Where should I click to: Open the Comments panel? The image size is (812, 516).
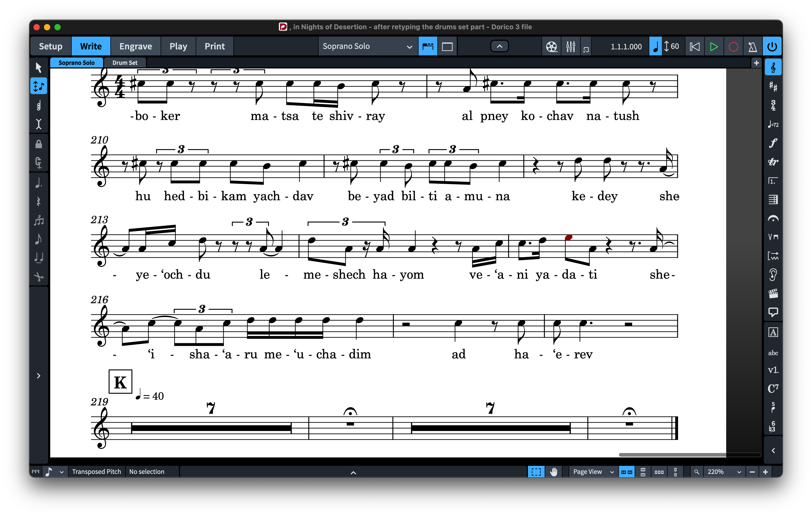(x=773, y=312)
